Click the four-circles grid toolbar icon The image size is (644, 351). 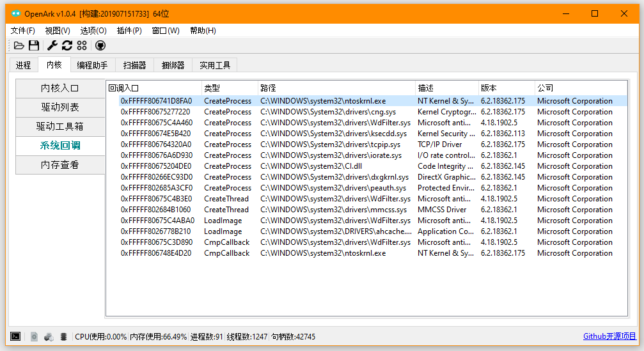81,45
